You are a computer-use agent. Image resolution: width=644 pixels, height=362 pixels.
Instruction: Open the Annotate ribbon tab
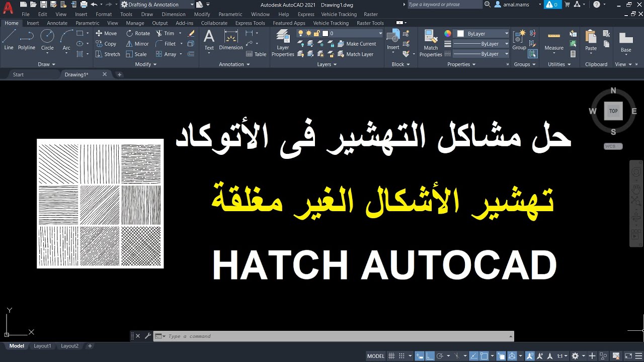pos(57,23)
